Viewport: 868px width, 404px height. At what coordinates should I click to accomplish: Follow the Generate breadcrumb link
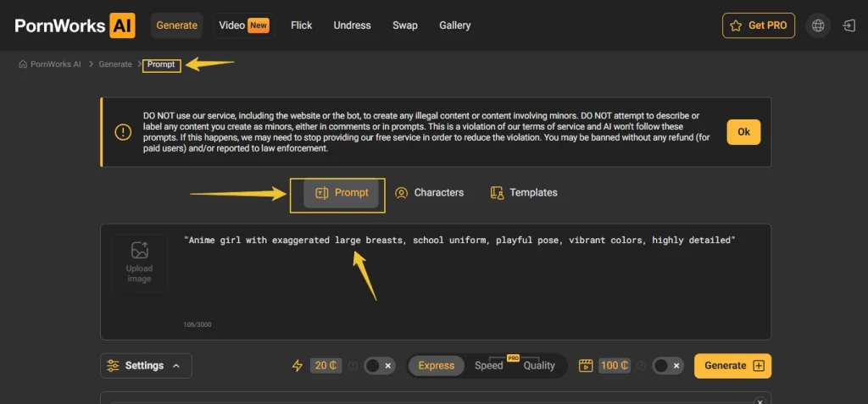pyautogui.click(x=115, y=64)
